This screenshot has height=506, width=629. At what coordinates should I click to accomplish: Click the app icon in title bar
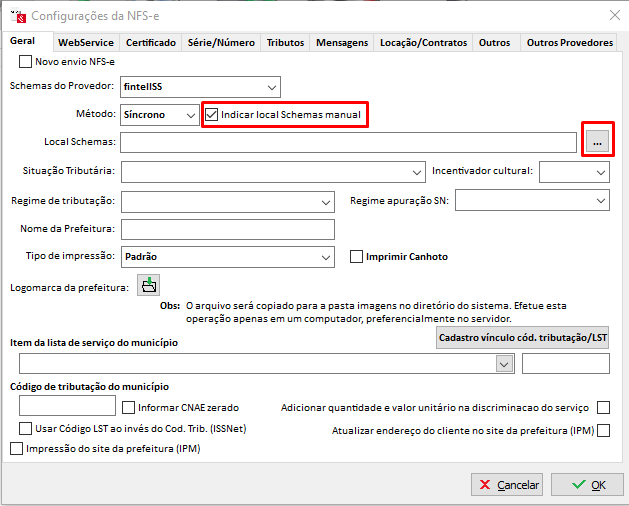pos(16,15)
